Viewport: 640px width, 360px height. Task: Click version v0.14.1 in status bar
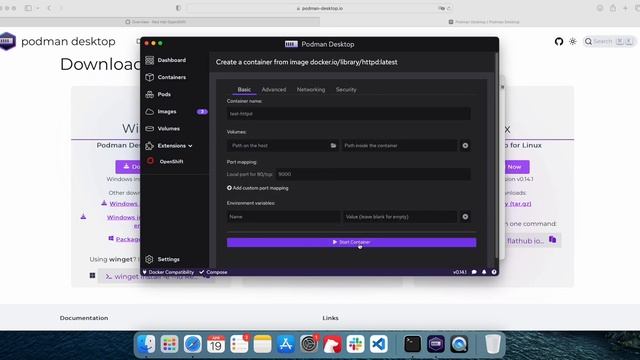(x=460, y=272)
